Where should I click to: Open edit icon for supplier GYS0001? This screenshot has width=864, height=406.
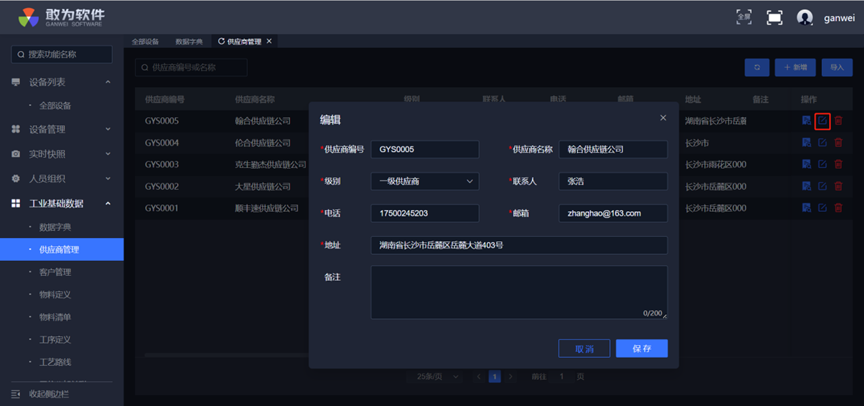tap(822, 208)
